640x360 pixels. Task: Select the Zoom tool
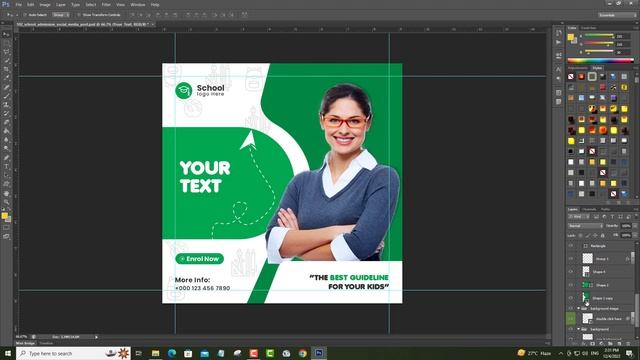tap(6, 202)
